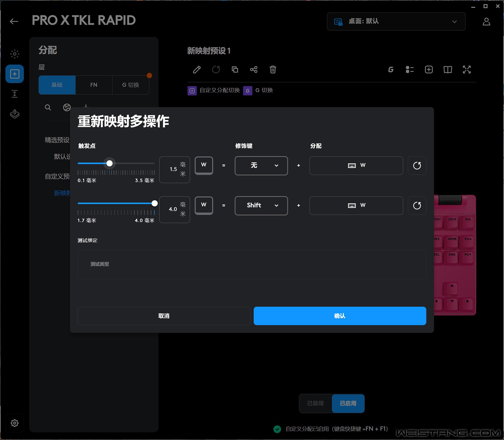Click the blue 确认 button
Viewport: 504px width, 440px height.
(340, 316)
